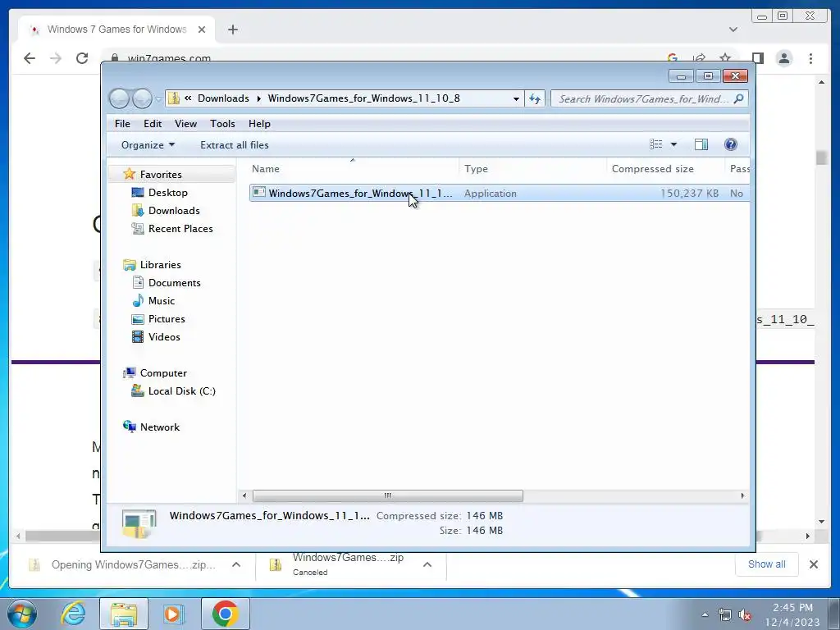This screenshot has height=630, width=840.
Task: Open the Edit menu
Action: click(x=152, y=124)
